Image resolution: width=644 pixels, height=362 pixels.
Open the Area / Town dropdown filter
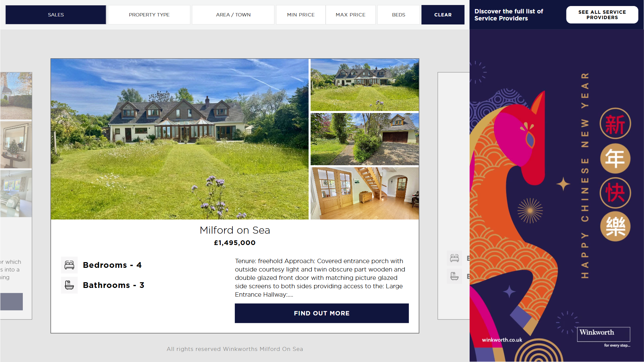[x=233, y=15]
